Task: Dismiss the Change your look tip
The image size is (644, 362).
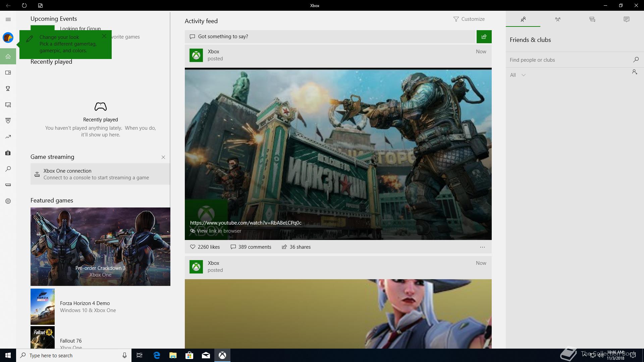Action: pos(104,36)
